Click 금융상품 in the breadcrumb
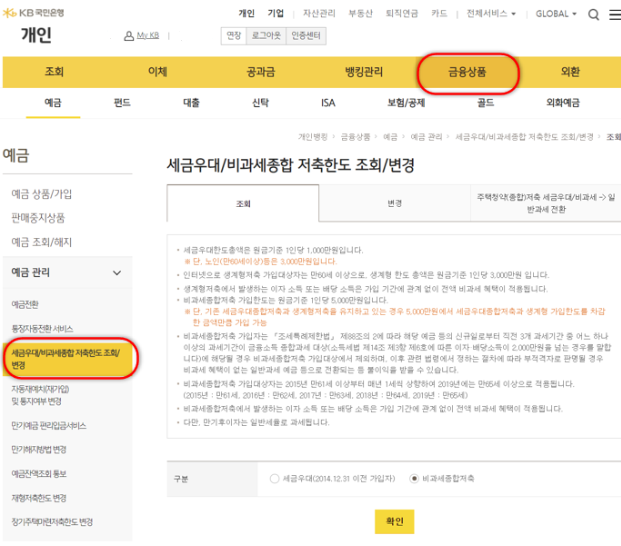621x546 pixels. tap(355, 137)
